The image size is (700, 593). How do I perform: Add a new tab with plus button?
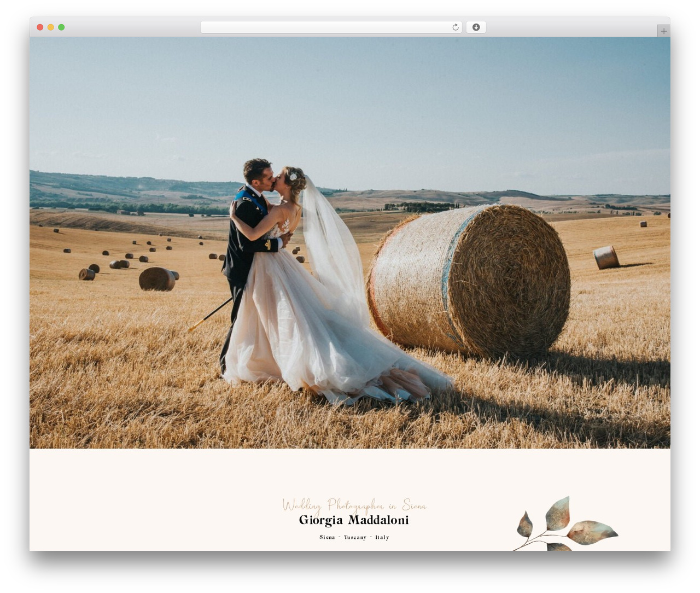pos(663,31)
